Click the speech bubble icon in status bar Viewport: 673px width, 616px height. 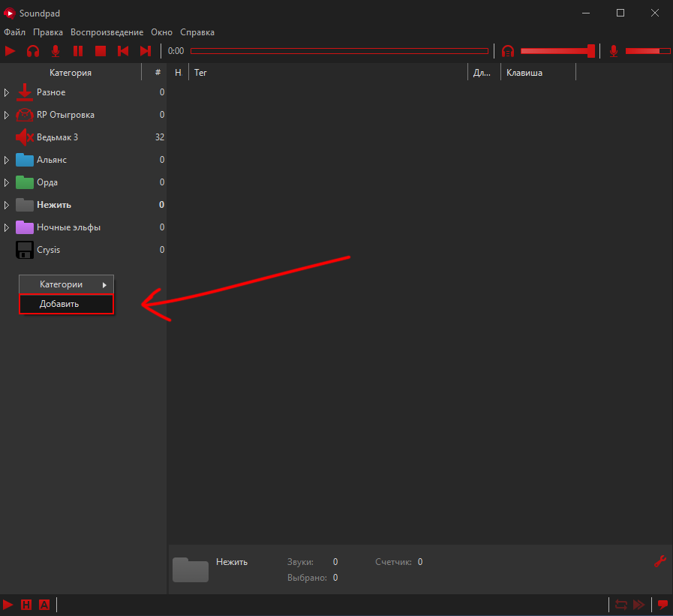pyautogui.click(x=662, y=605)
